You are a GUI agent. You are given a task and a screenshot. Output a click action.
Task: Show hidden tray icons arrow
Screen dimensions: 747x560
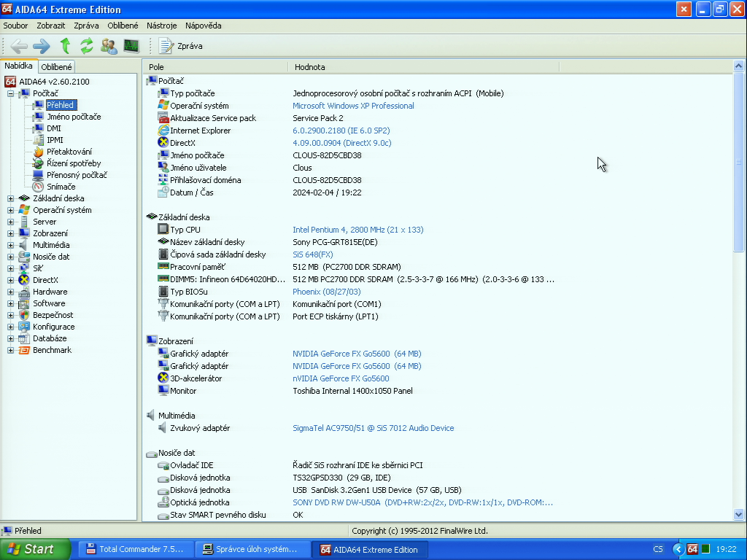click(x=678, y=549)
